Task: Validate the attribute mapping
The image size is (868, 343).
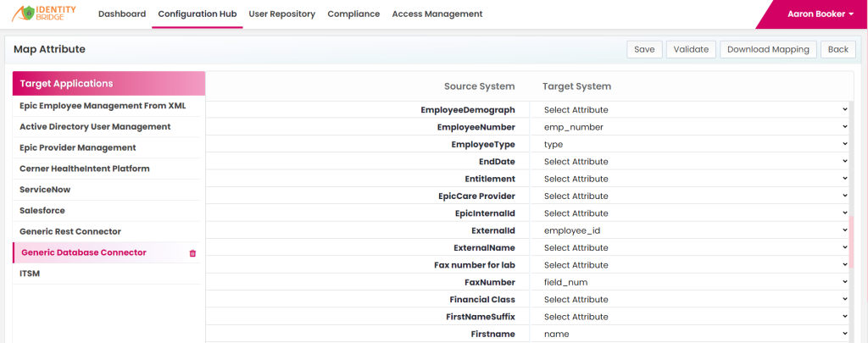Action: coord(691,49)
